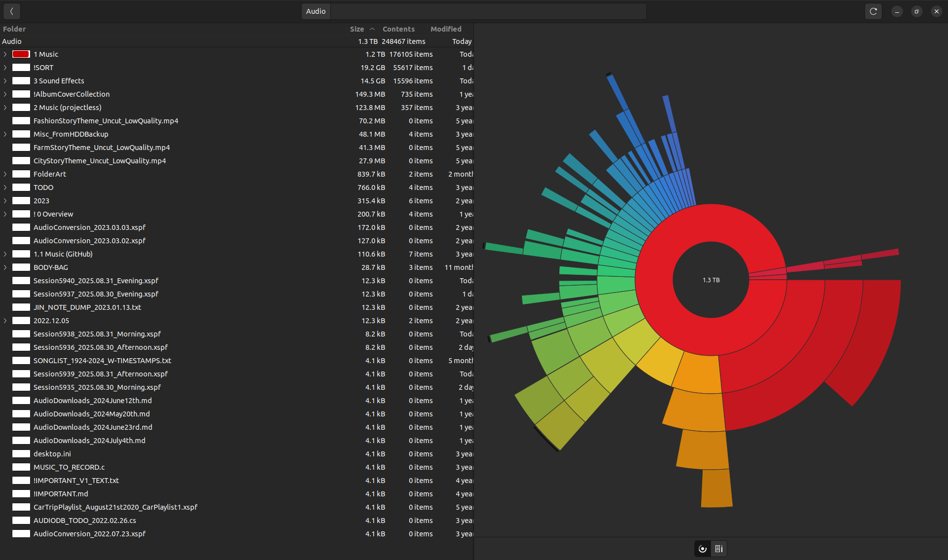This screenshot has height=560, width=948.
Task: Select the desktop.ini file row
Action: pos(52,454)
